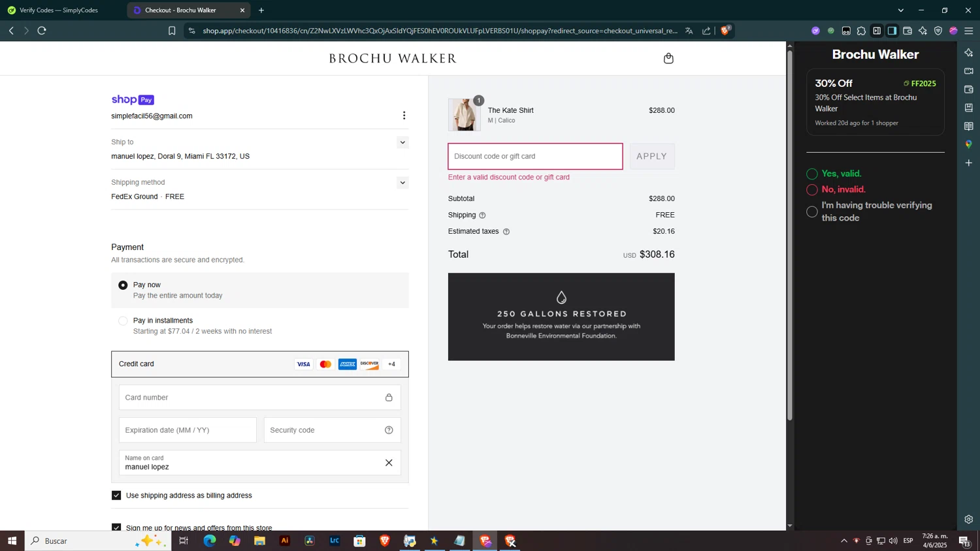Screen dimensions: 980x551
Task: Click the URL address bar
Action: click(x=440, y=31)
